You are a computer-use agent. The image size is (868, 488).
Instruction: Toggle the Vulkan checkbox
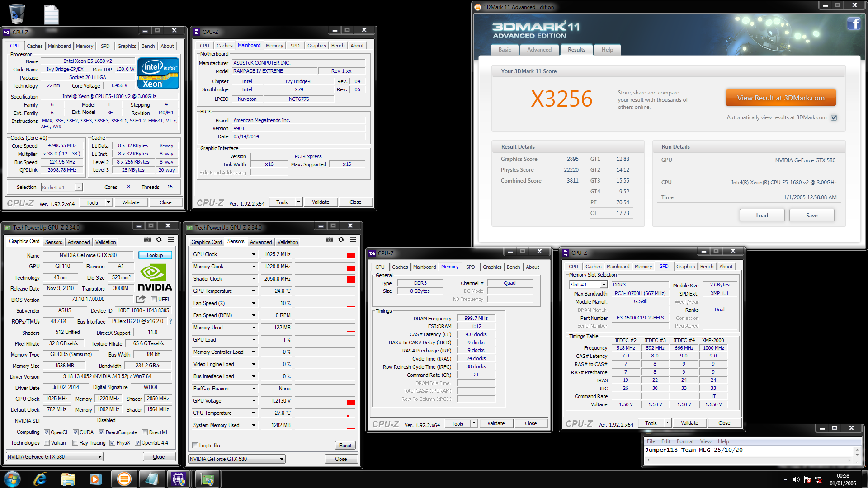tap(47, 443)
